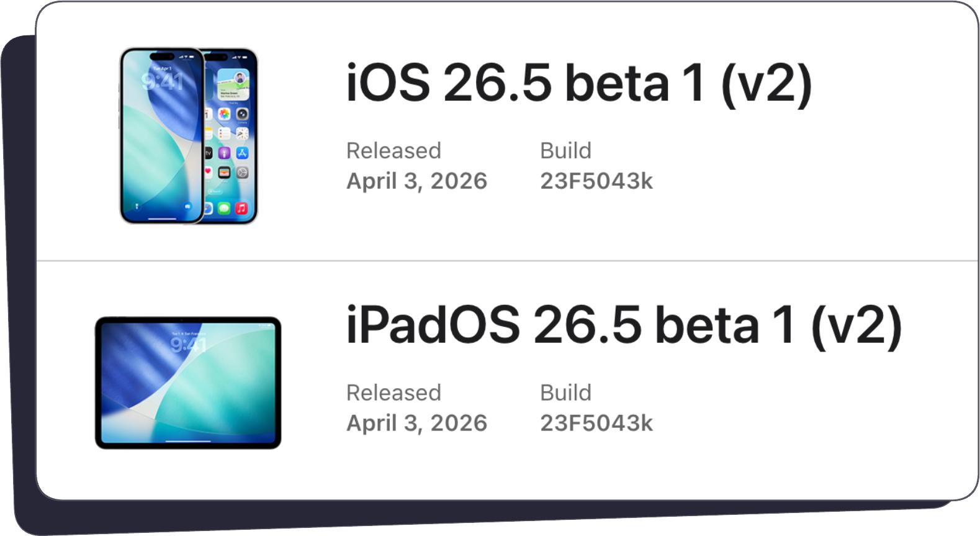Open the Reminders app icon on iPhone

224,134
